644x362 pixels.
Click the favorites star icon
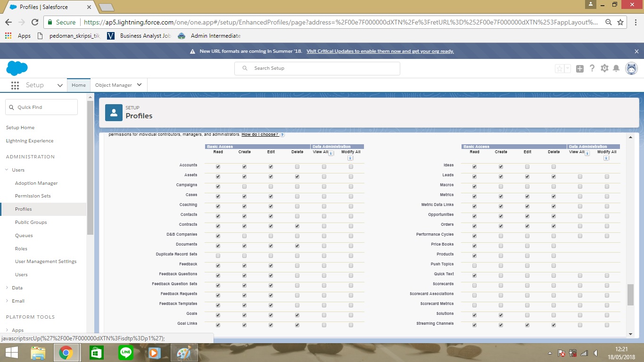560,68
